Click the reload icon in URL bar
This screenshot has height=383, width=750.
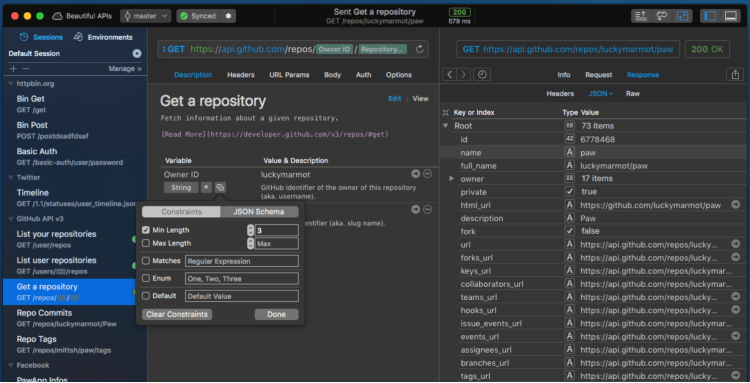420,49
